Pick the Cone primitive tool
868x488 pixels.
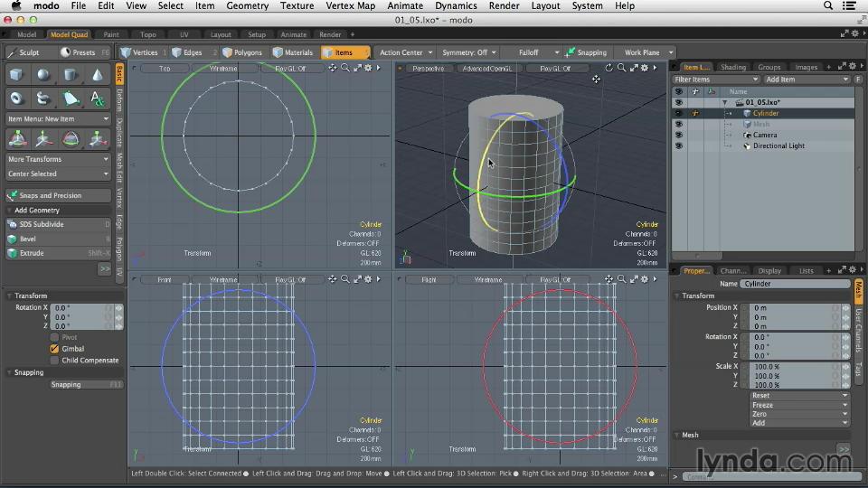(x=97, y=74)
